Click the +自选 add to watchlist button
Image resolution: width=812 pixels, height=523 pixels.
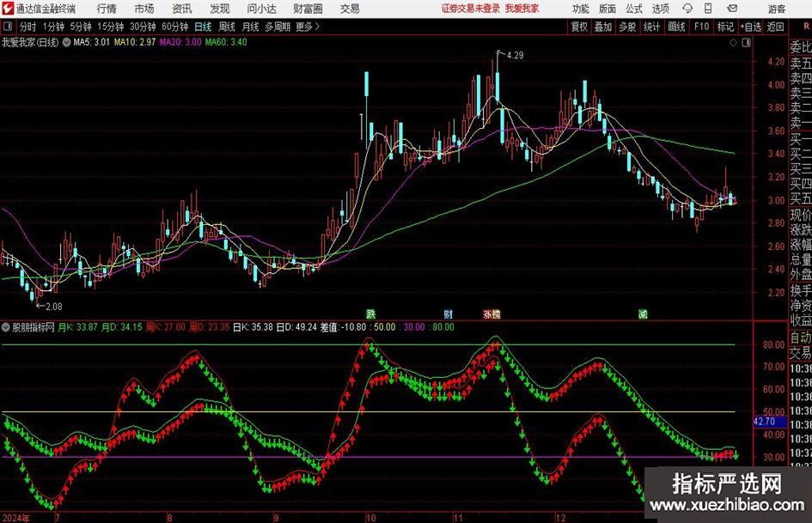click(751, 27)
